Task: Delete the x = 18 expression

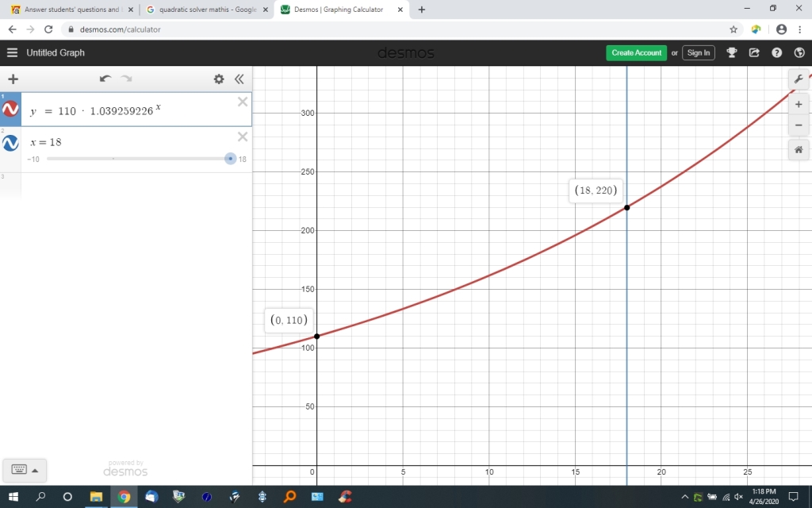Action: tap(243, 137)
